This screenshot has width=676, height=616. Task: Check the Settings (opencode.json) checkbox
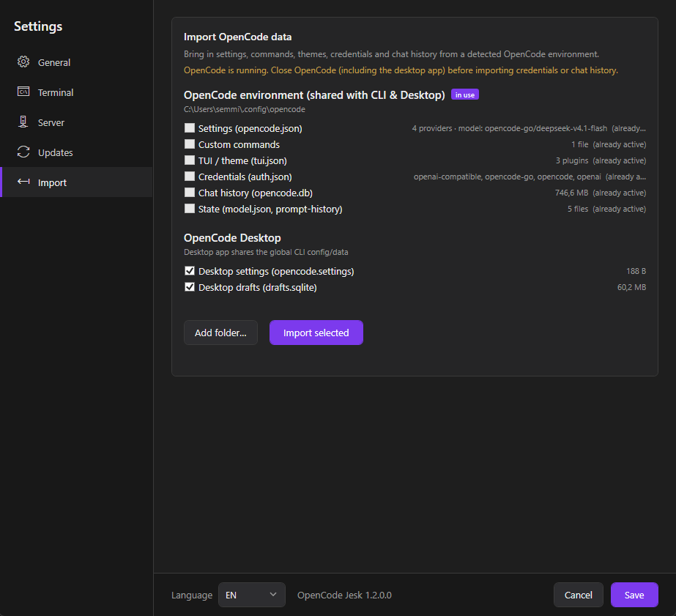click(190, 128)
